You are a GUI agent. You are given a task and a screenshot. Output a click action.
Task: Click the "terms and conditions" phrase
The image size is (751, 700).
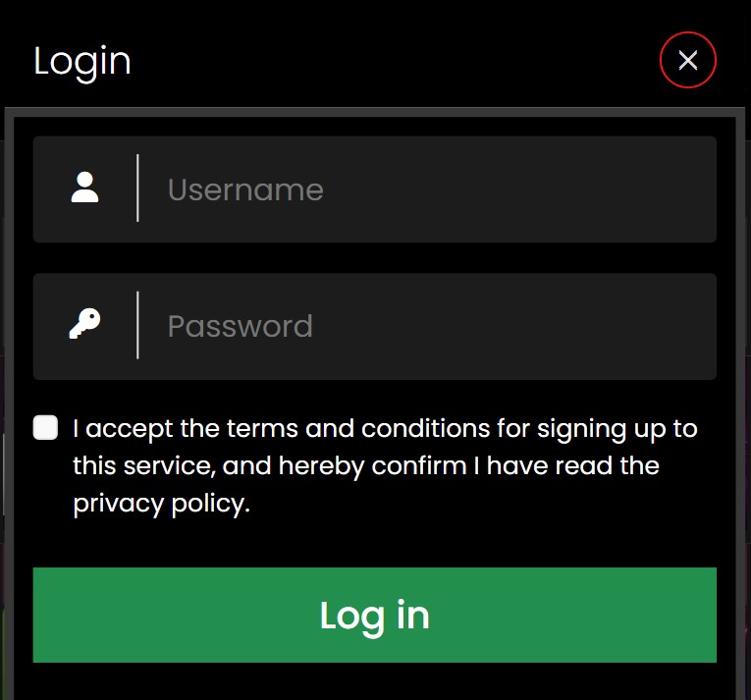(x=358, y=428)
